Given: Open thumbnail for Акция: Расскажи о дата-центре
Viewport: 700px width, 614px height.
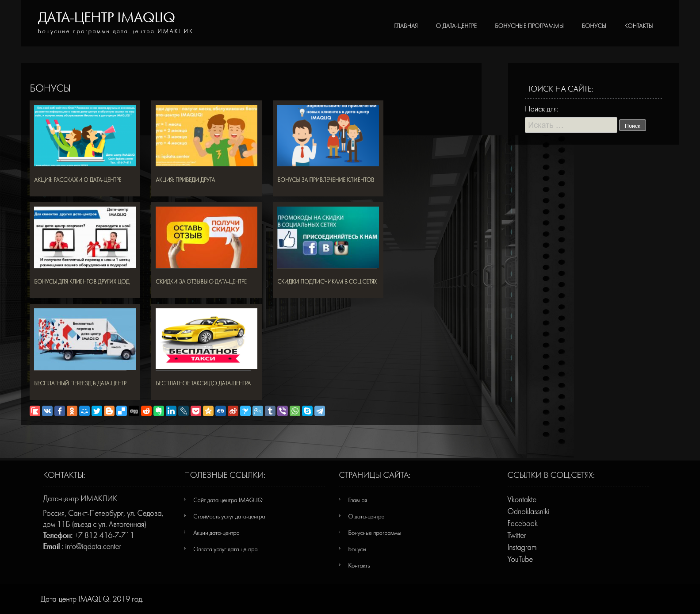Looking at the screenshot, I should pos(85,135).
